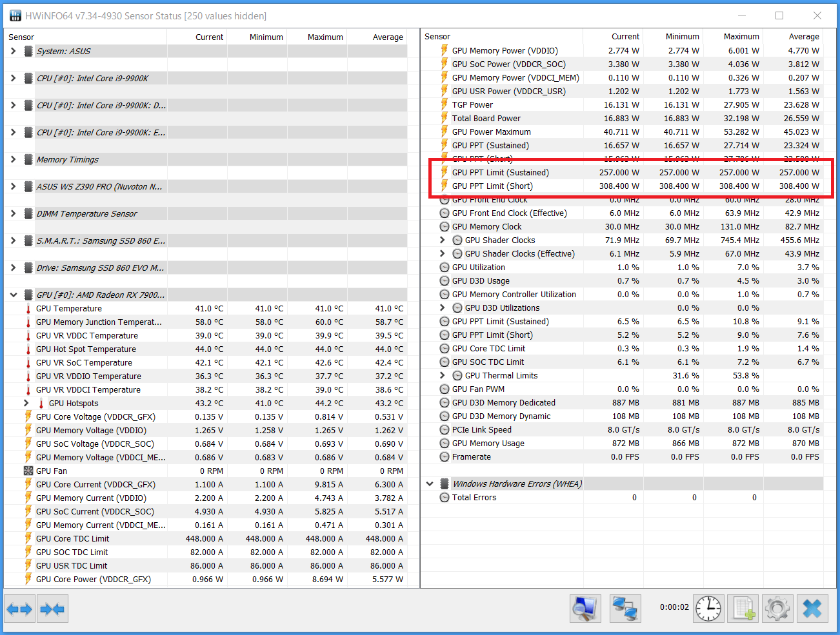840x635 pixels.
Task: Click the network computers connection icon
Action: [625, 609]
